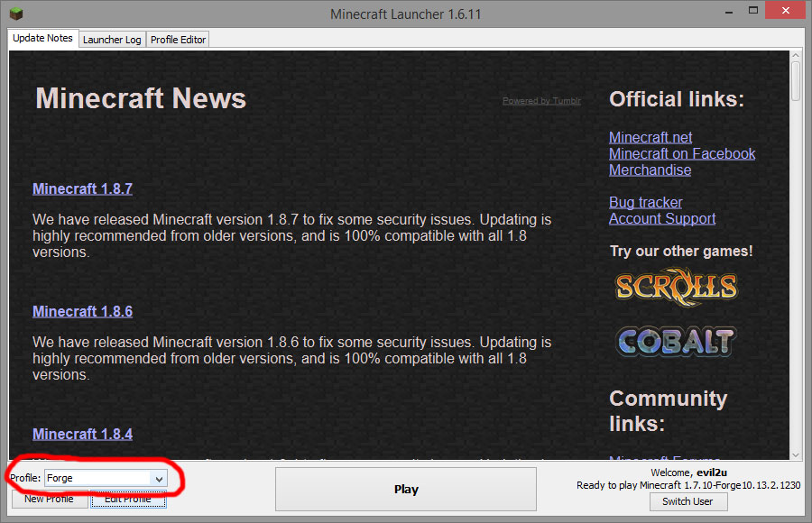
Task: Click the Minecraft grass block app icon
Action: pyautogui.click(x=16, y=13)
